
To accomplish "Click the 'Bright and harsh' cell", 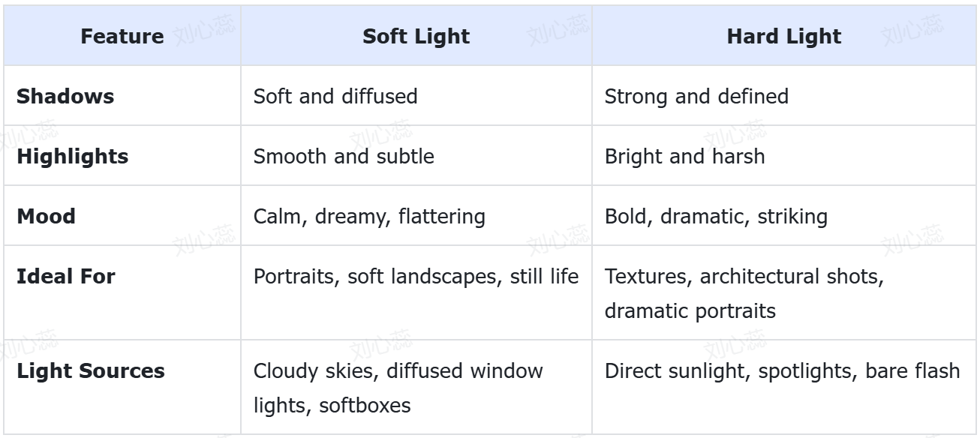I will [684, 156].
